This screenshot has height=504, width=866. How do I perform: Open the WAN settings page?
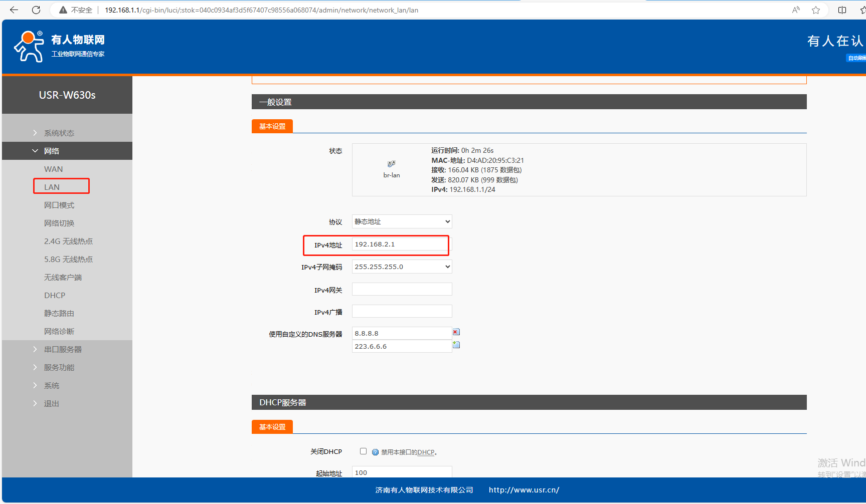(x=54, y=169)
